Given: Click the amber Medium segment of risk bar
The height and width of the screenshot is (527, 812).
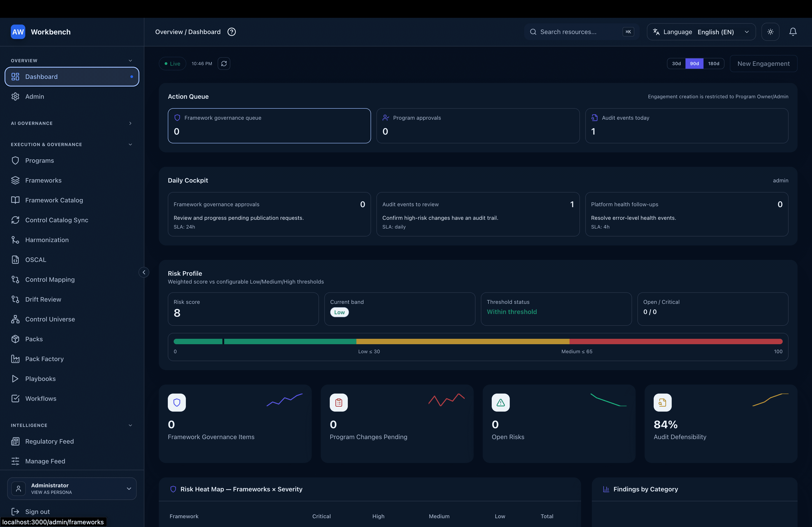Looking at the screenshot, I should coord(463,341).
